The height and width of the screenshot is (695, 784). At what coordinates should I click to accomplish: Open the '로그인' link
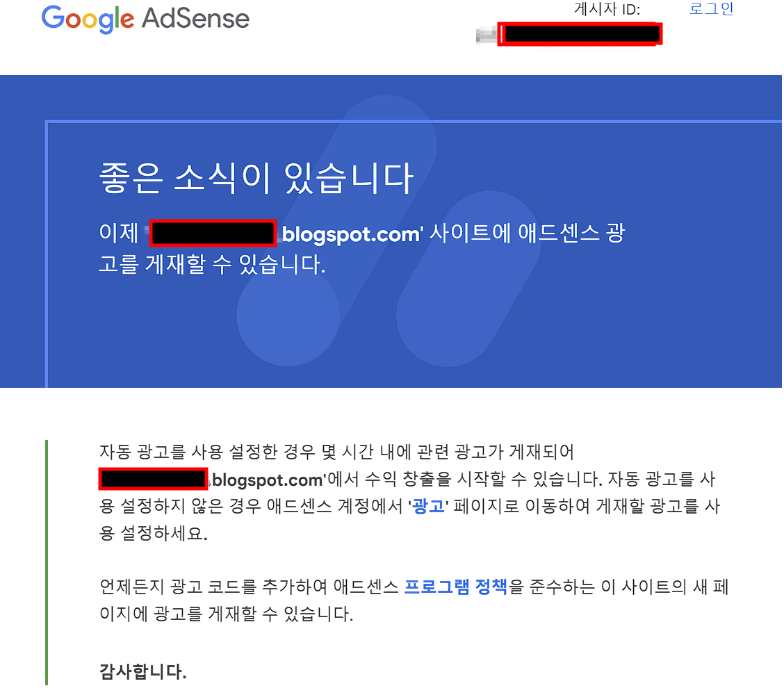click(x=711, y=10)
